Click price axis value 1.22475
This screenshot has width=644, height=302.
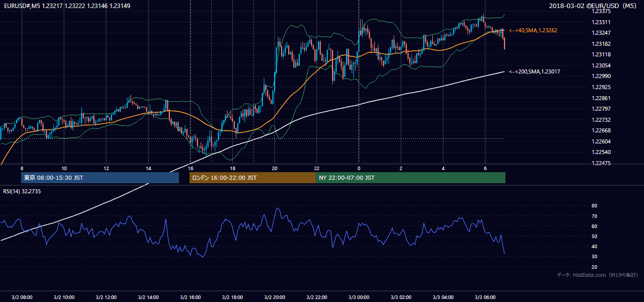coord(601,163)
